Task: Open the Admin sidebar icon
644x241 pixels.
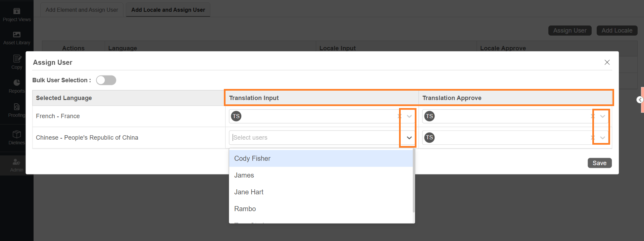Action: tap(16, 162)
